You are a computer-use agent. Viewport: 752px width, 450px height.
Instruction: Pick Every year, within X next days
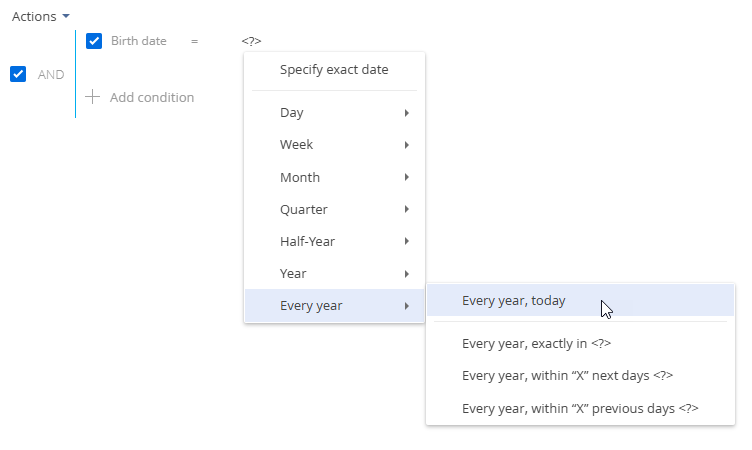(580, 376)
